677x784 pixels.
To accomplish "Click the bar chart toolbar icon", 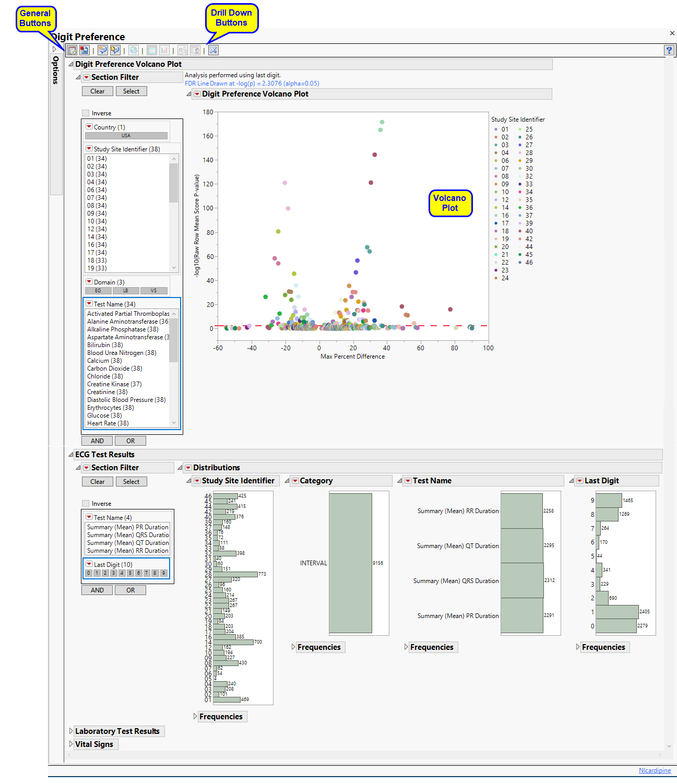I will [x=164, y=51].
